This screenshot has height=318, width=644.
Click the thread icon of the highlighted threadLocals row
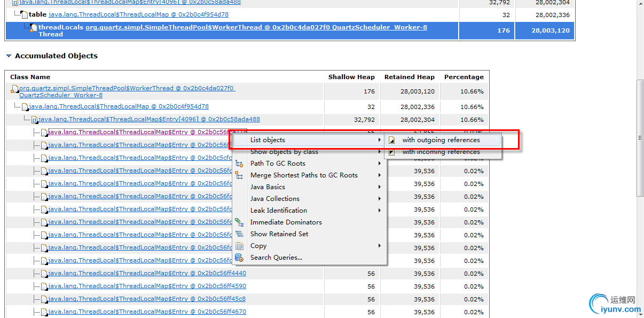(33, 28)
